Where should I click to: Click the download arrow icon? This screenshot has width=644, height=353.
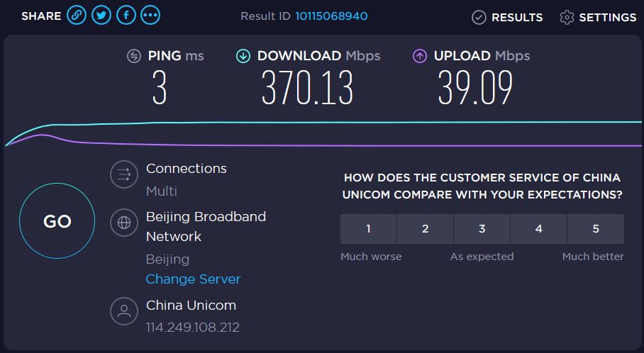coord(243,56)
